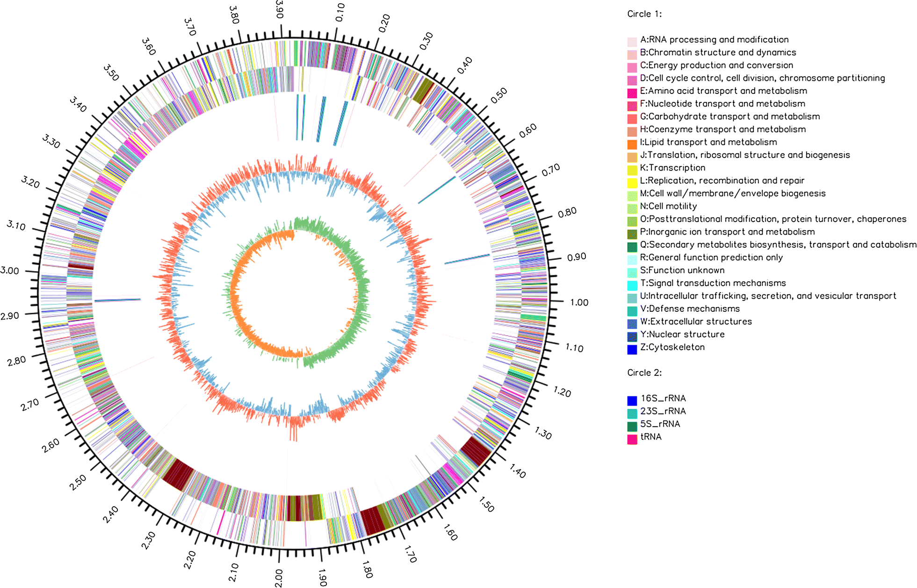The height and width of the screenshot is (588, 917).
Task: Click the olive P:Inorganic ion transport swatch
Action: click(x=632, y=234)
